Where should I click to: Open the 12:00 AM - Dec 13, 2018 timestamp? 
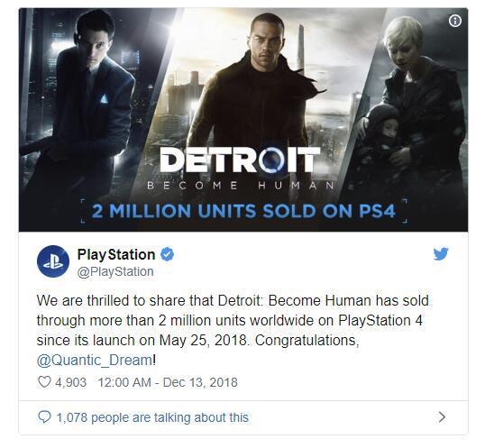coord(168,382)
